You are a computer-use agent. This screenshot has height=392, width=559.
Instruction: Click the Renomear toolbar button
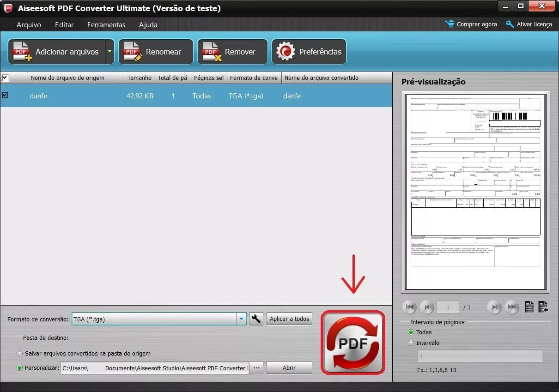(156, 52)
